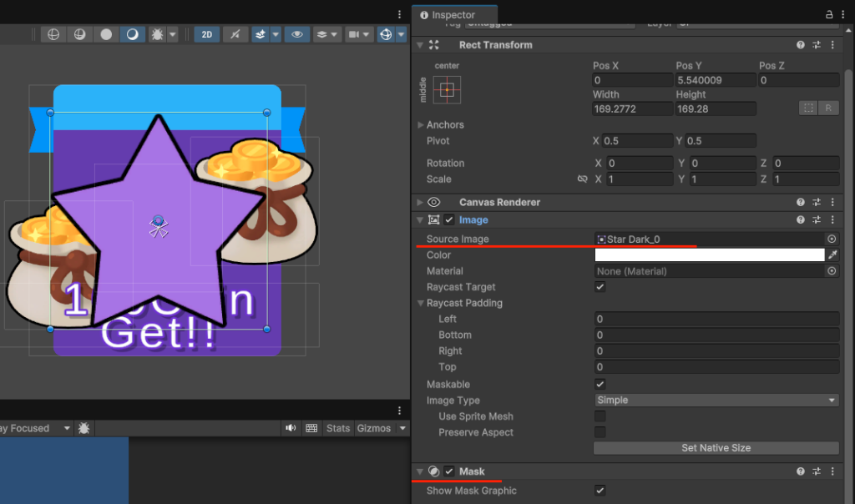Mute audio speaker icon in Game view
The image size is (855, 504).
pos(291,428)
